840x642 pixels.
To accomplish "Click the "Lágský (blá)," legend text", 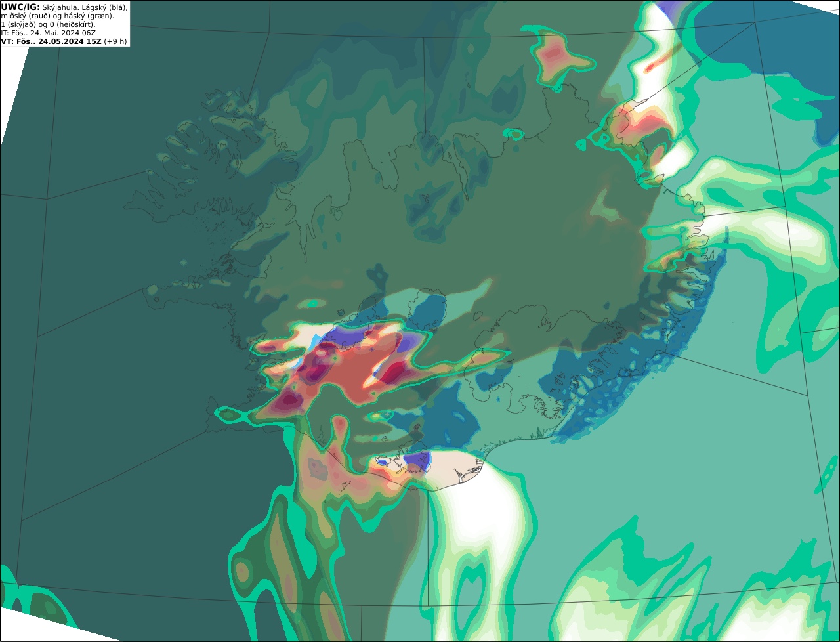I will pos(104,7).
